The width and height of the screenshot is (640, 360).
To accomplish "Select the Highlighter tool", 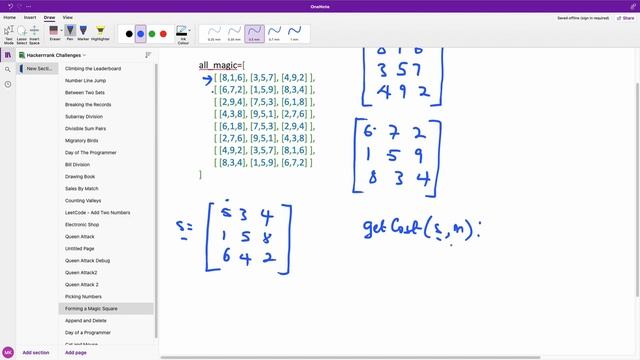I will [100, 33].
